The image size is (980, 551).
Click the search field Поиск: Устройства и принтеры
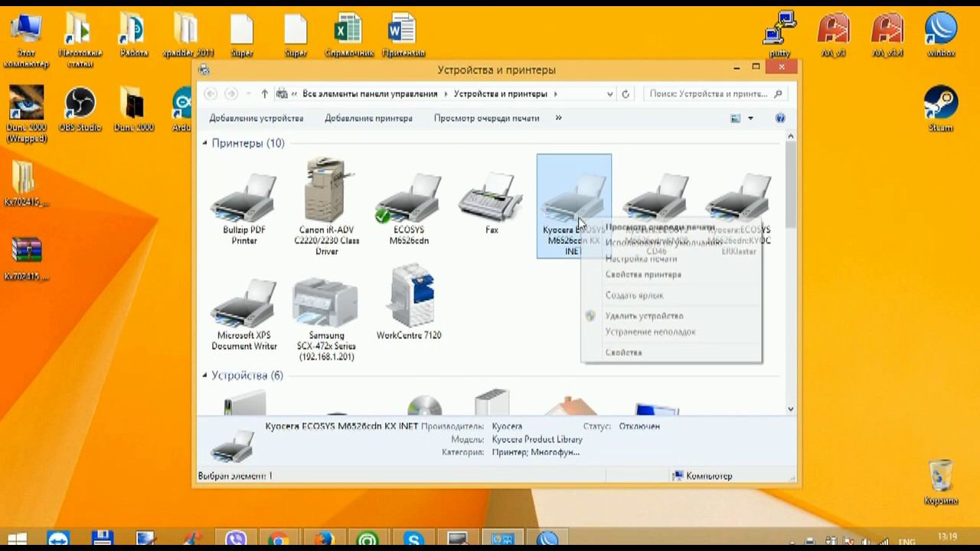click(x=716, y=94)
